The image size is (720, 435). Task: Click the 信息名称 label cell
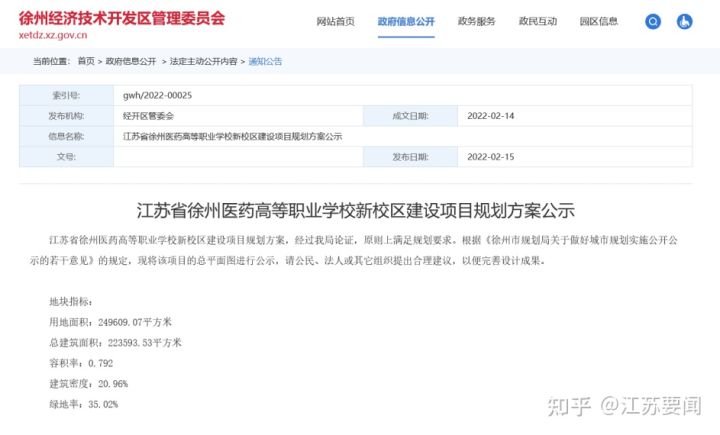(67, 136)
